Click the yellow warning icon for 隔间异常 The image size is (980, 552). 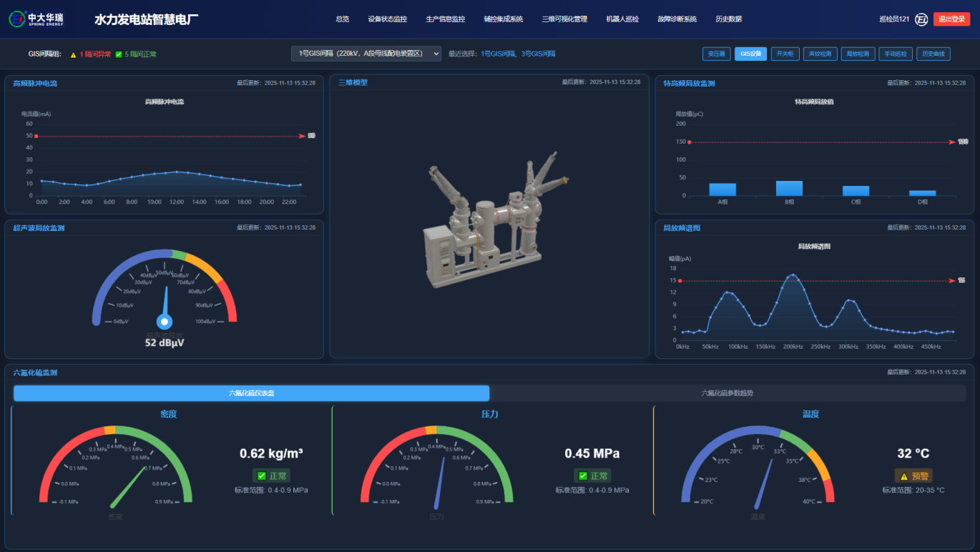[73, 54]
